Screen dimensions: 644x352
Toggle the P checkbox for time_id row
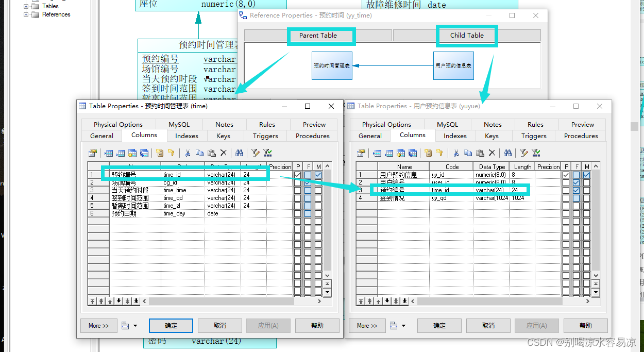click(x=297, y=174)
